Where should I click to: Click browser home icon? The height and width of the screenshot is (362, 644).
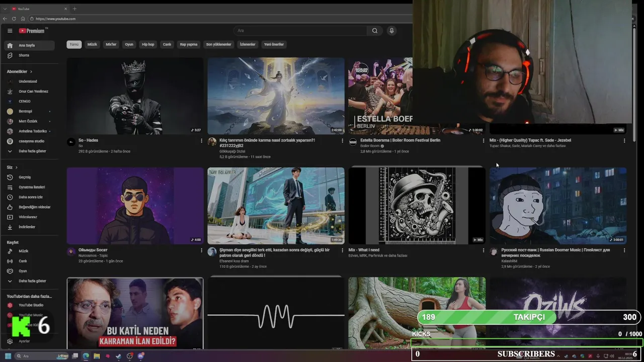[x=23, y=19]
